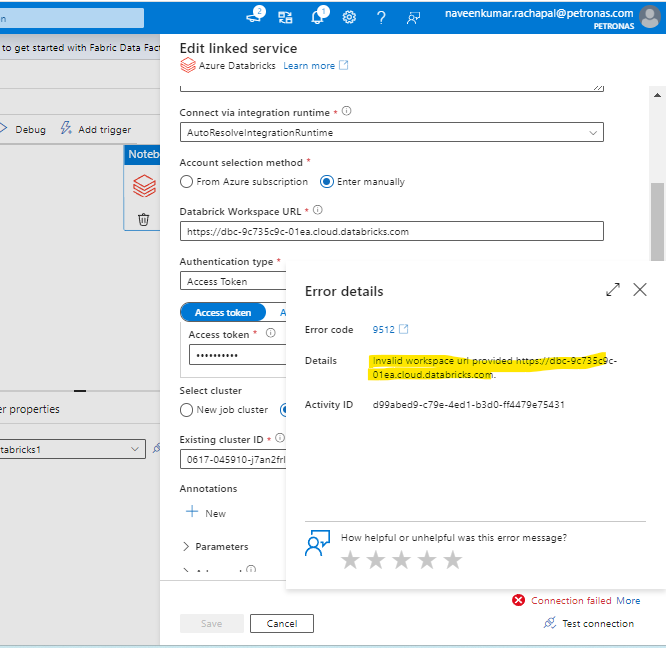Rate the error message one star

[350, 560]
